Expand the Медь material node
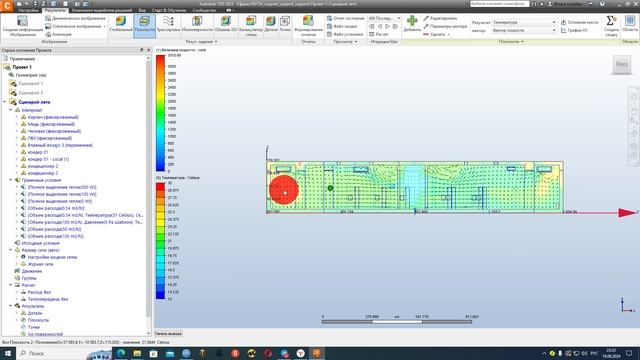Screen dimensions: 640x360 (x=17, y=124)
